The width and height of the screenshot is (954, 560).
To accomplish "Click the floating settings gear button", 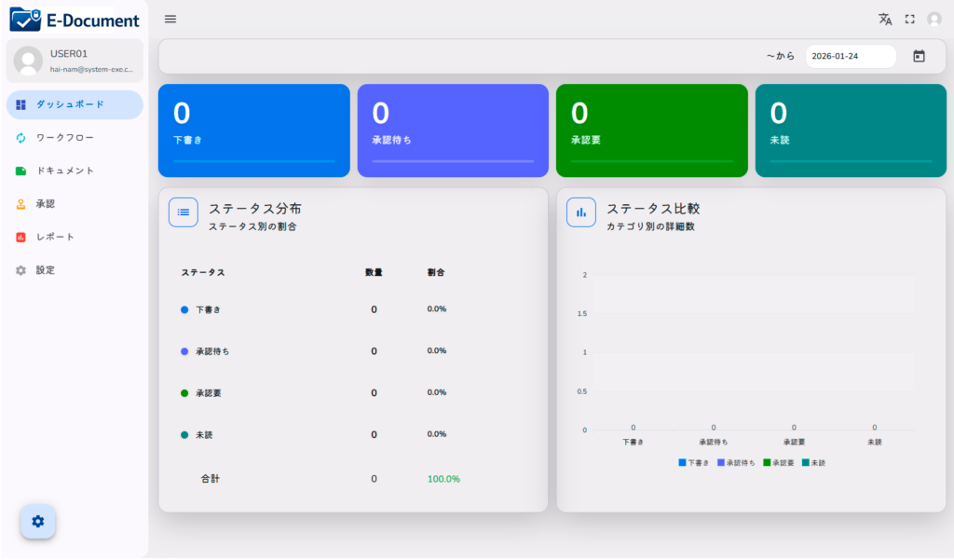I will 38,521.
